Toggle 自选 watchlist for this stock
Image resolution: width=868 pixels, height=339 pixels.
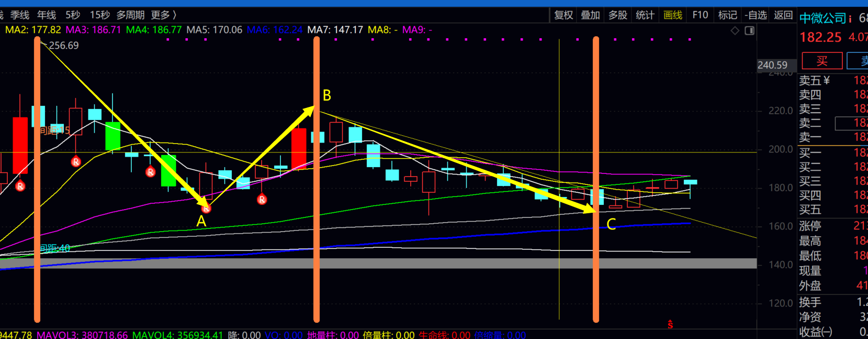[x=756, y=15]
